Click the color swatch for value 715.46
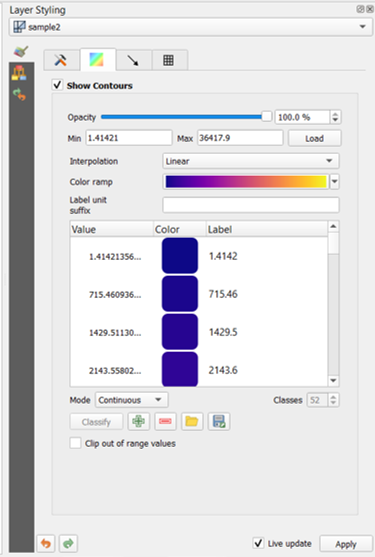Screen dimensions: 375x557 pos(180,294)
